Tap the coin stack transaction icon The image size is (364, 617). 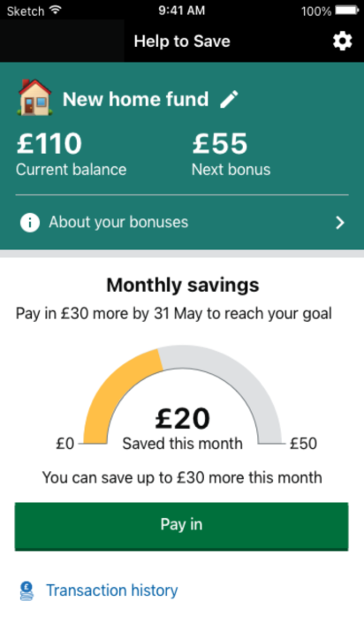tap(27, 591)
